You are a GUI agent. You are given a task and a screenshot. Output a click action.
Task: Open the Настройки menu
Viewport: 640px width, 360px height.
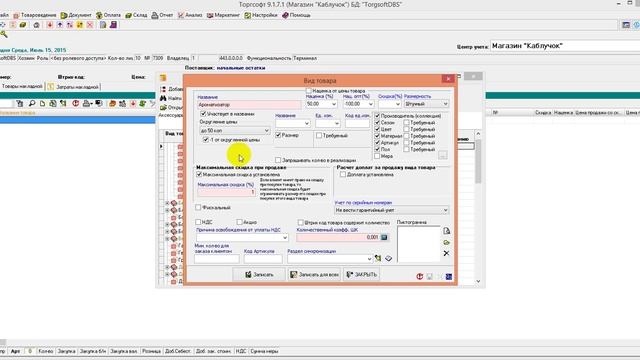261,15
